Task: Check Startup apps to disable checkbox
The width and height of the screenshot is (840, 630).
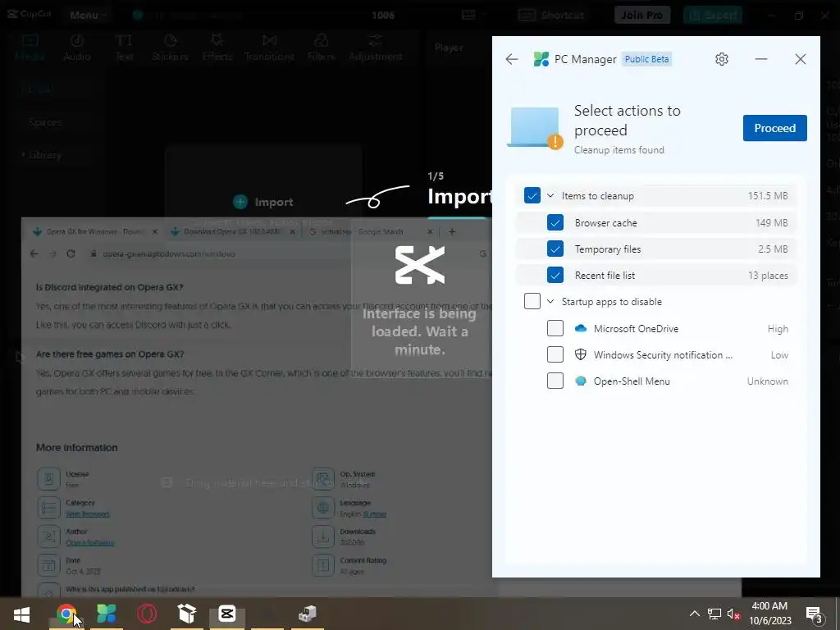Action: point(532,301)
